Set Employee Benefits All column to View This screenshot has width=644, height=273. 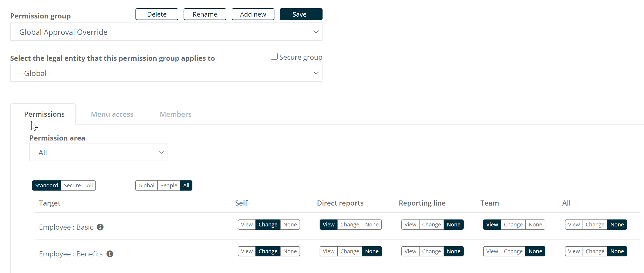pyautogui.click(x=574, y=251)
